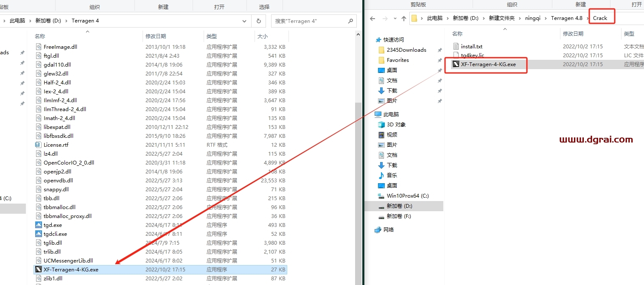This screenshot has width=644, height=285.
Task: Click the 选择 button
Action: pyautogui.click(x=265, y=6)
